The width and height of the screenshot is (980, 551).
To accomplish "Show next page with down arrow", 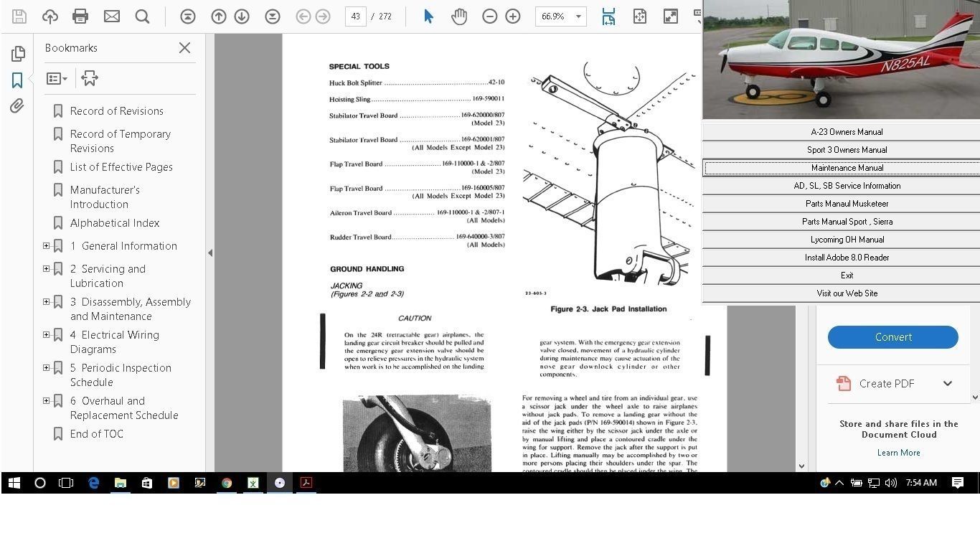I will (242, 16).
